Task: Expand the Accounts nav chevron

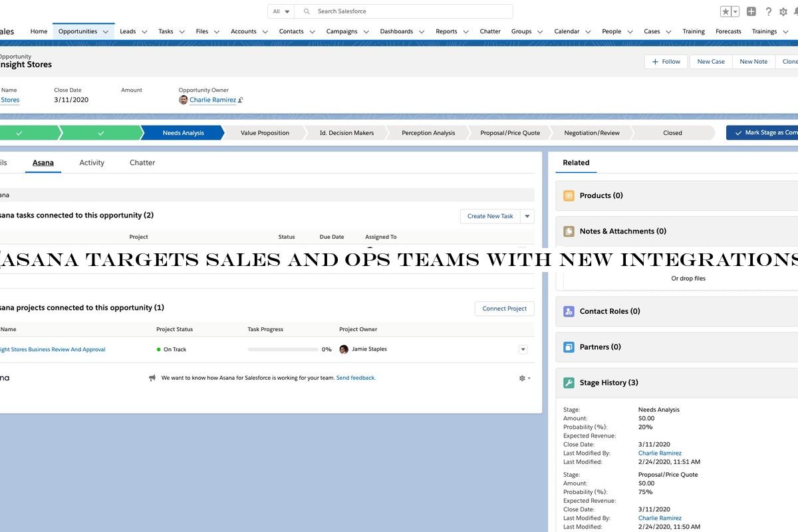Action: (265, 31)
